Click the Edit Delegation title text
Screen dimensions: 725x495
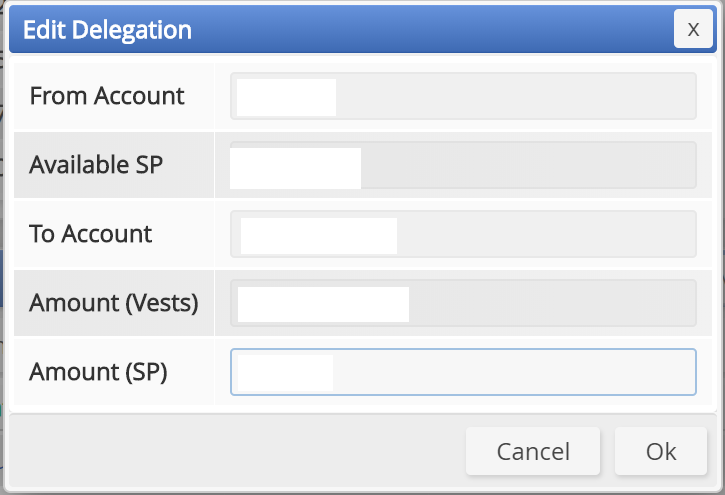coord(107,30)
